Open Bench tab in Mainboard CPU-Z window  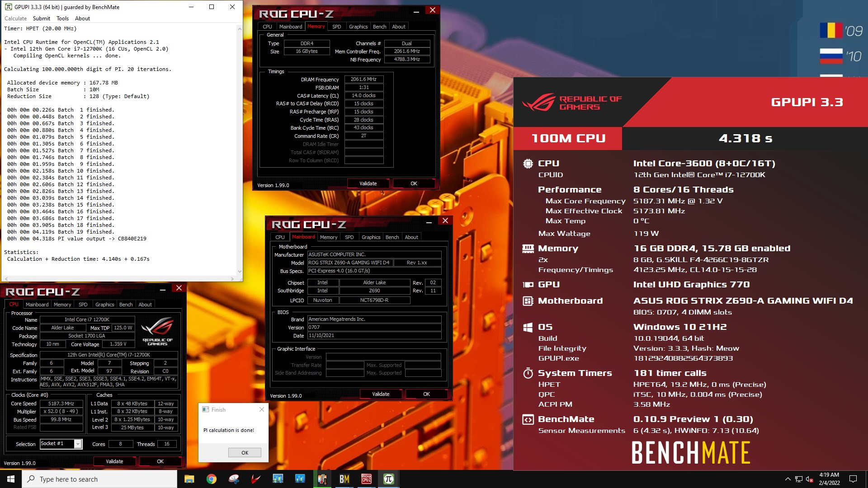[392, 237]
